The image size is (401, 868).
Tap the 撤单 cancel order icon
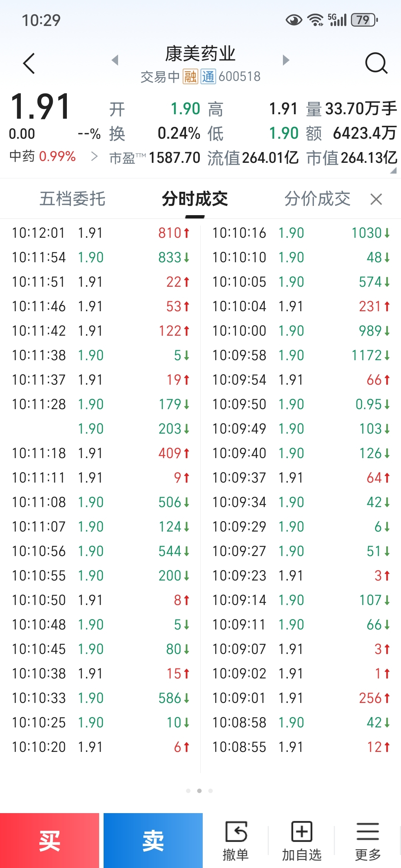235,841
